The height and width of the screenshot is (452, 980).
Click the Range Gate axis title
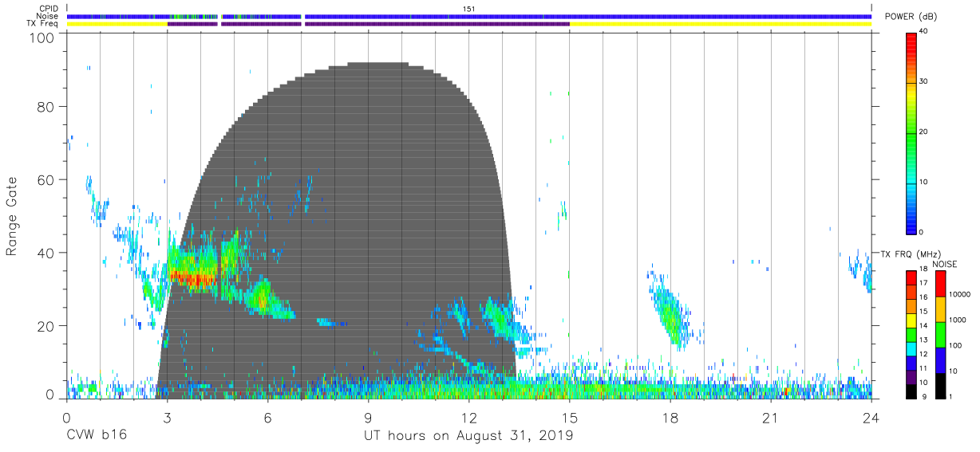point(12,217)
